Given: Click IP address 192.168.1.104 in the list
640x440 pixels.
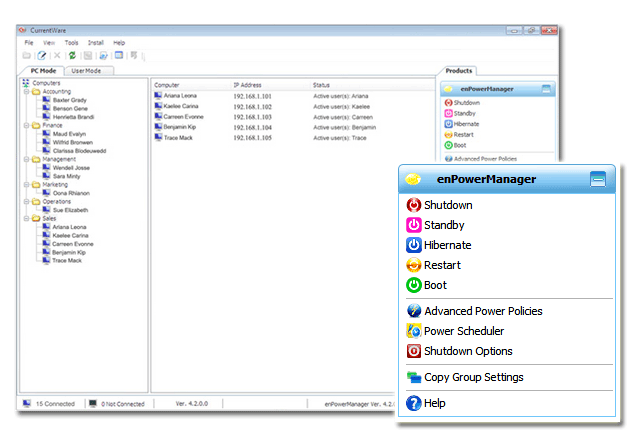Looking at the screenshot, I should coord(252,127).
